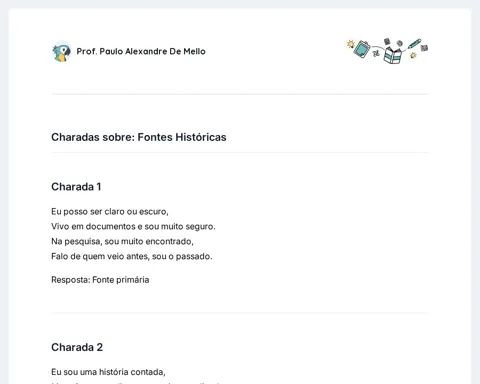The height and width of the screenshot is (384, 480).
Task: Click the line starting Eu posso ser claro
Action: click(110, 212)
